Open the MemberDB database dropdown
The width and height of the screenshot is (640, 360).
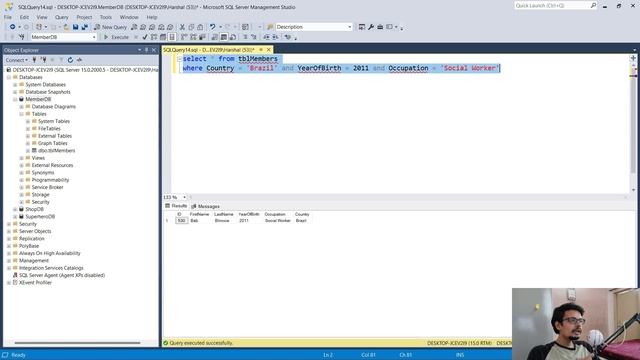click(94, 37)
